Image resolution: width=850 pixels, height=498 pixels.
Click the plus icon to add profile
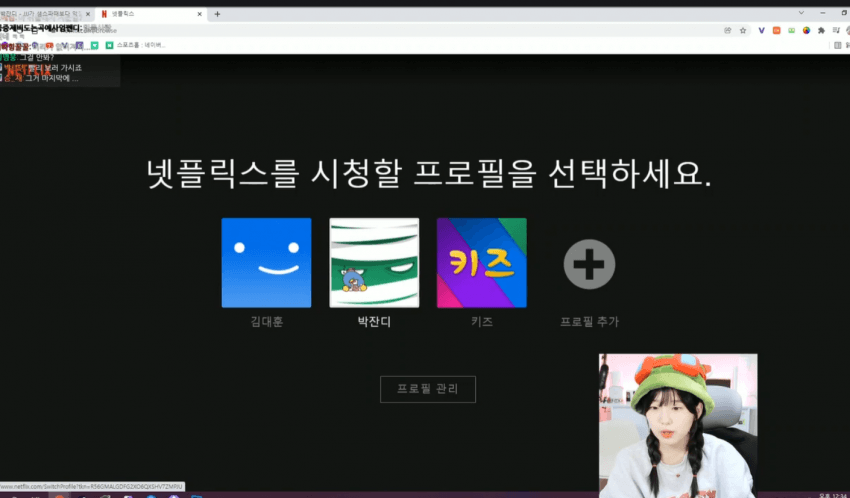pos(589,264)
